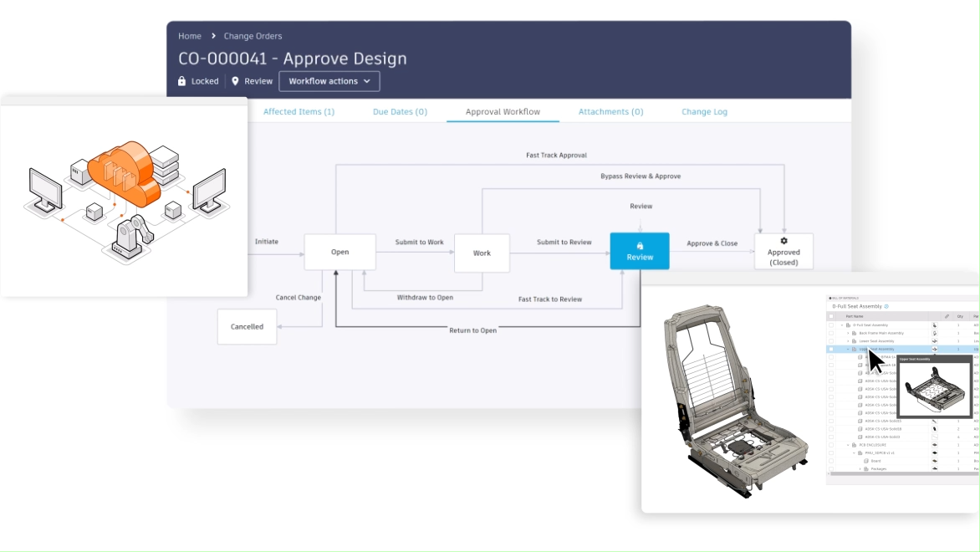The height and width of the screenshot is (552, 980).
Task: Switch to Due Dates (0) tab
Action: point(400,111)
